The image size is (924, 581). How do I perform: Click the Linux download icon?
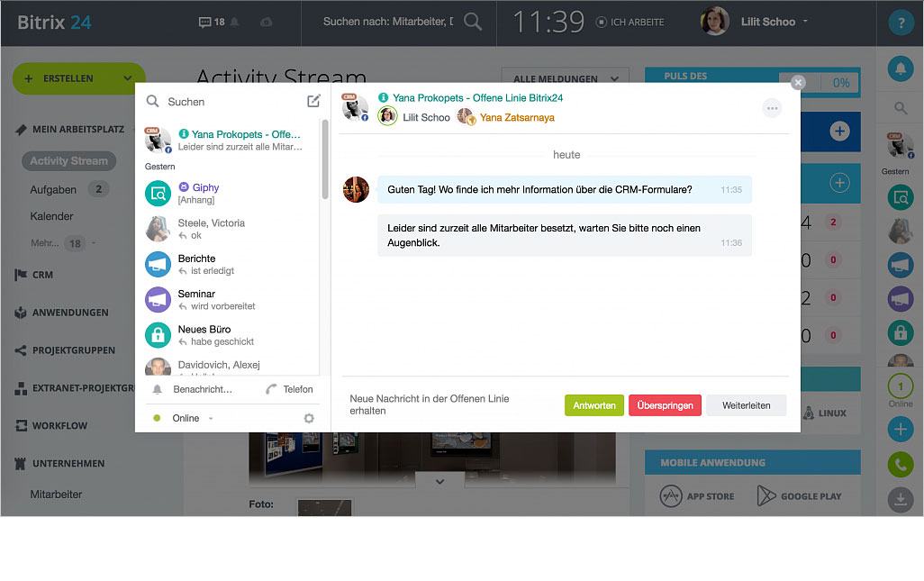pos(809,413)
